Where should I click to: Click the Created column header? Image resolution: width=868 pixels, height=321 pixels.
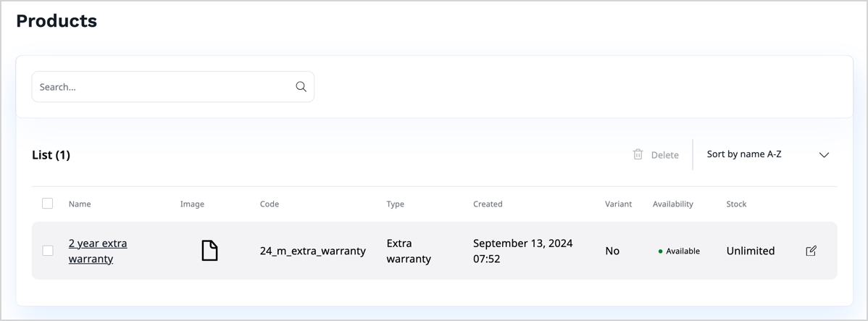point(488,204)
